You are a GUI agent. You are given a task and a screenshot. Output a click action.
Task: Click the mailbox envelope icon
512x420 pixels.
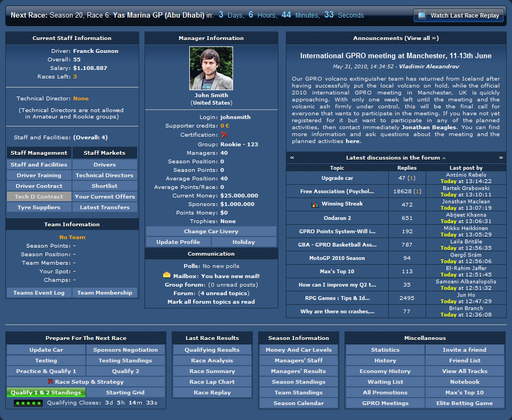click(x=167, y=275)
